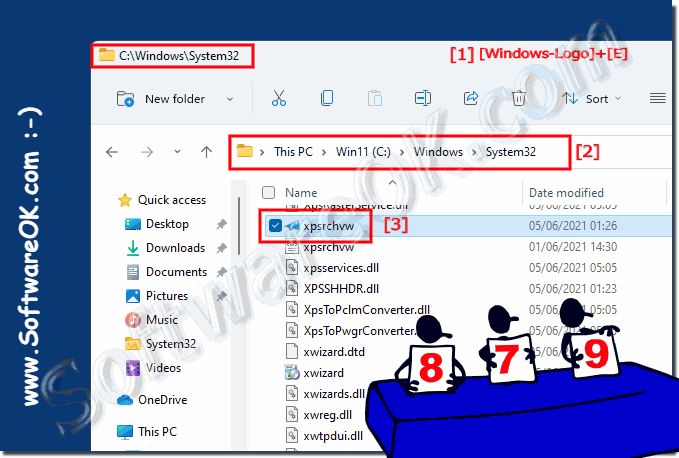Image resolution: width=679 pixels, height=458 pixels.
Task: Select This PC in navigation pane
Action: tap(157, 432)
